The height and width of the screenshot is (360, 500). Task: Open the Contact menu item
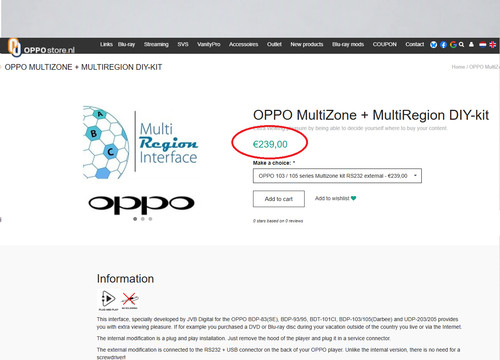pyautogui.click(x=415, y=44)
